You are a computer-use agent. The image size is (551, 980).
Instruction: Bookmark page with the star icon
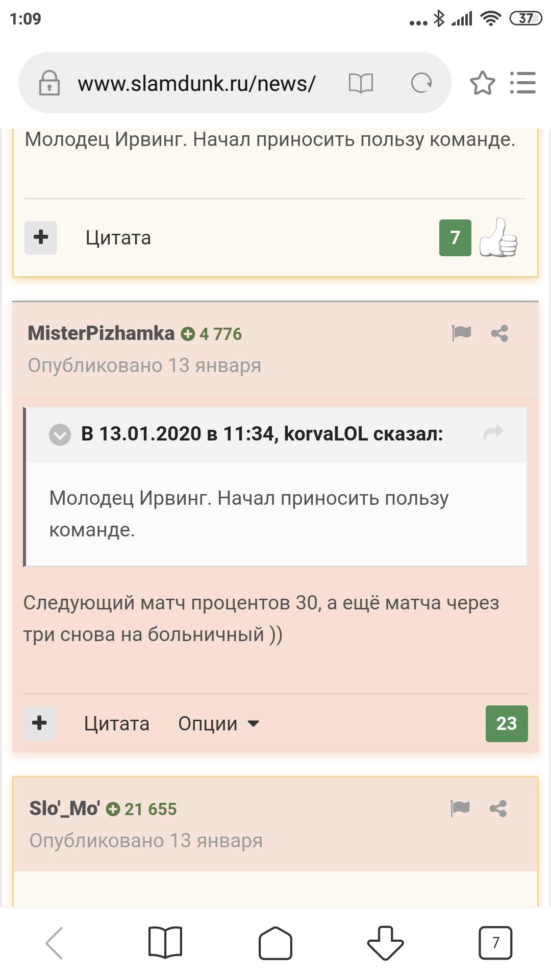(482, 83)
